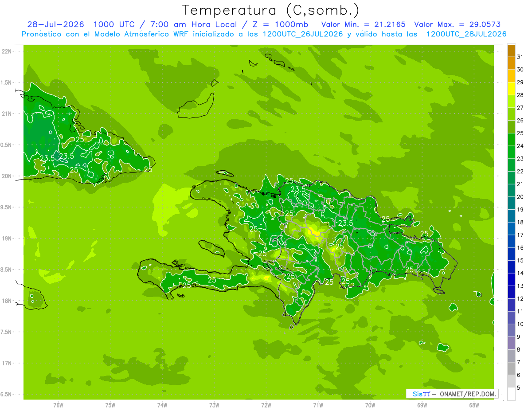
Task: Click the "74W" longitude axis label
Action: click(x=162, y=405)
